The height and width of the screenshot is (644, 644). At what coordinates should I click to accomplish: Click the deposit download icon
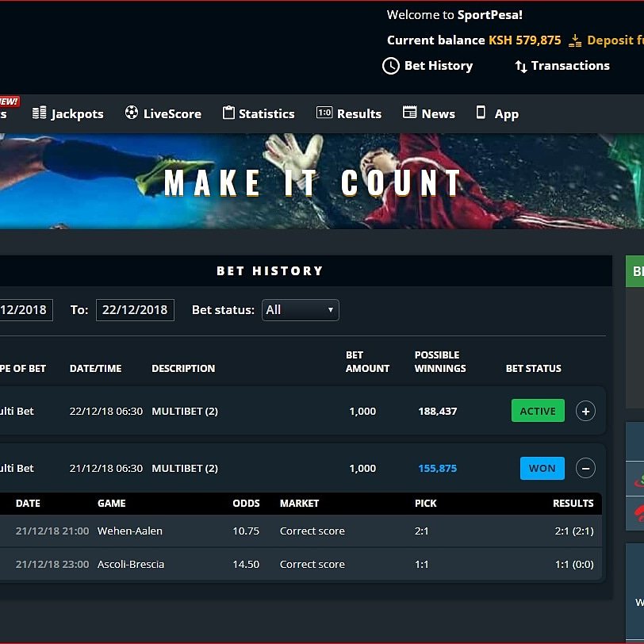(x=575, y=40)
